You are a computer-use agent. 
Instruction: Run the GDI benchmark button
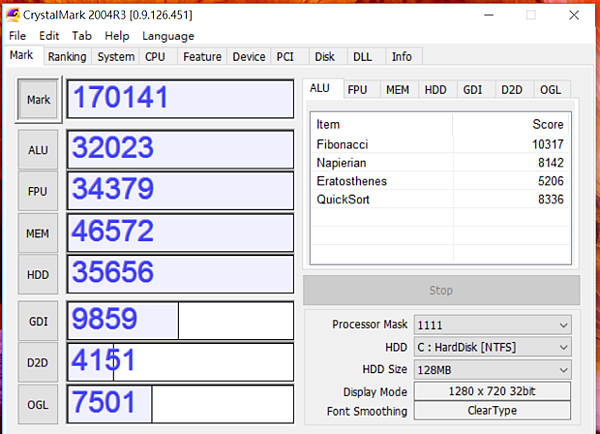(38, 321)
